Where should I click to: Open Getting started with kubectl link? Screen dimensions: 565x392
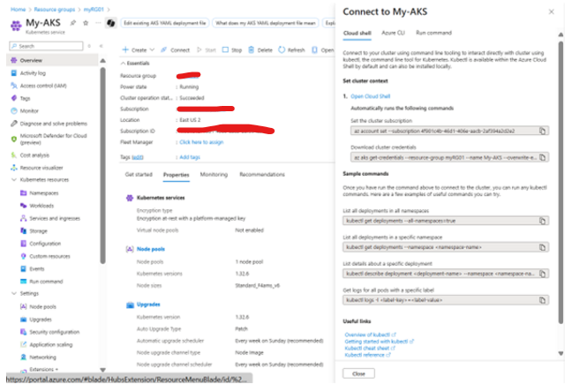pyautogui.click(x=379, y=342)
